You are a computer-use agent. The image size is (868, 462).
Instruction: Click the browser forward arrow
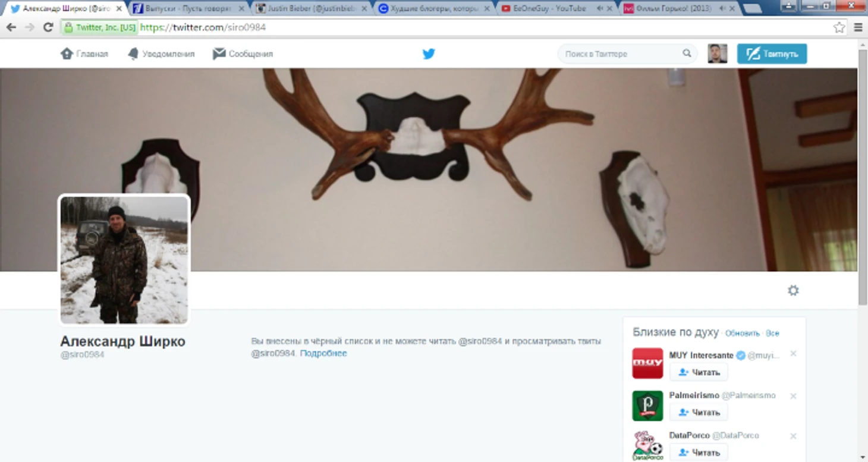pyautogui.click(x=29, y=27)
